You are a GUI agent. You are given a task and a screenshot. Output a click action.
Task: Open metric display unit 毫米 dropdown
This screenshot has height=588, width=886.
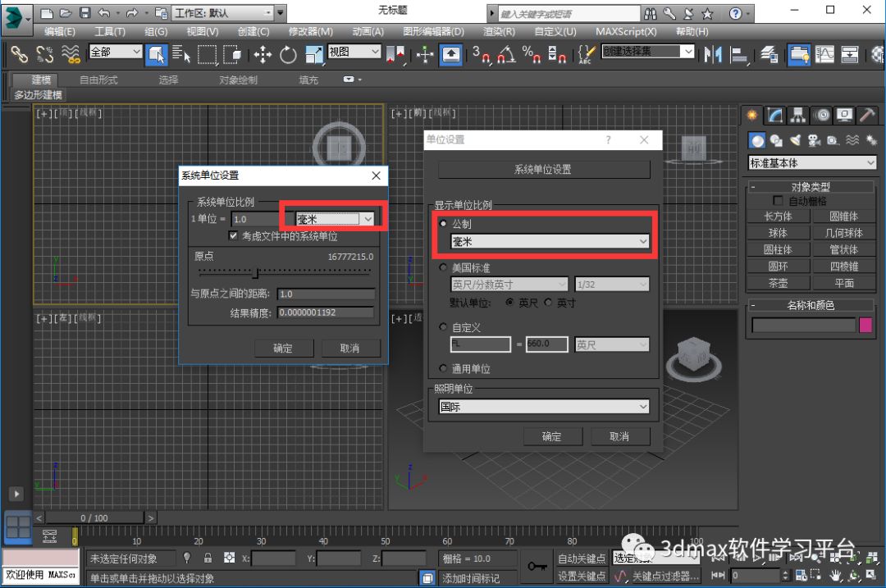(549, 241)
